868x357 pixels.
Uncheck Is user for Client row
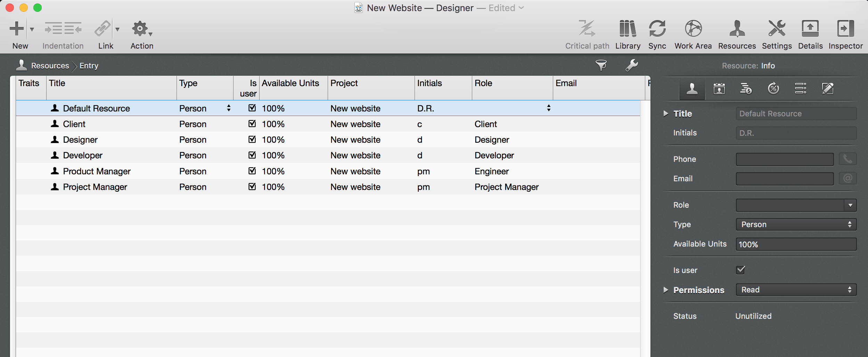252,124
